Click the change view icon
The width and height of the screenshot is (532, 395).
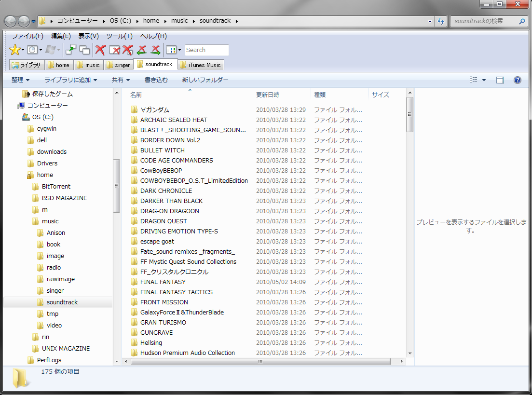pos(473,80)
